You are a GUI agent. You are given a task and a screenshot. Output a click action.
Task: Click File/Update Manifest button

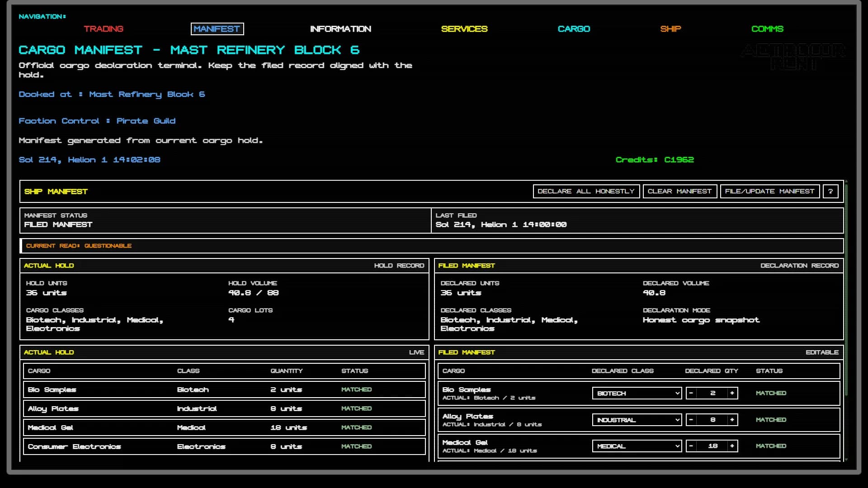pyautogui.click(x=769, y=191)
